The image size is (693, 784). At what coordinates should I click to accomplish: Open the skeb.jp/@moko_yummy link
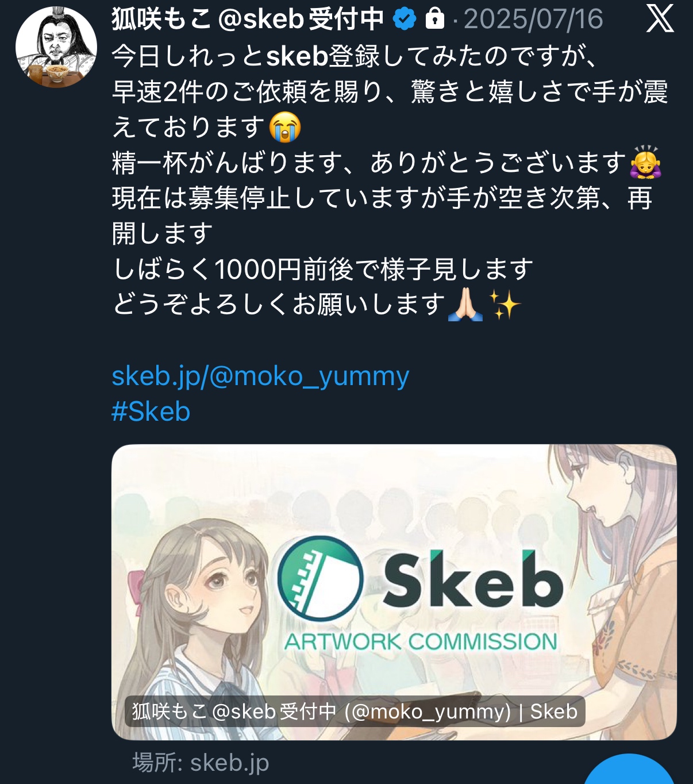coord(260,376)
